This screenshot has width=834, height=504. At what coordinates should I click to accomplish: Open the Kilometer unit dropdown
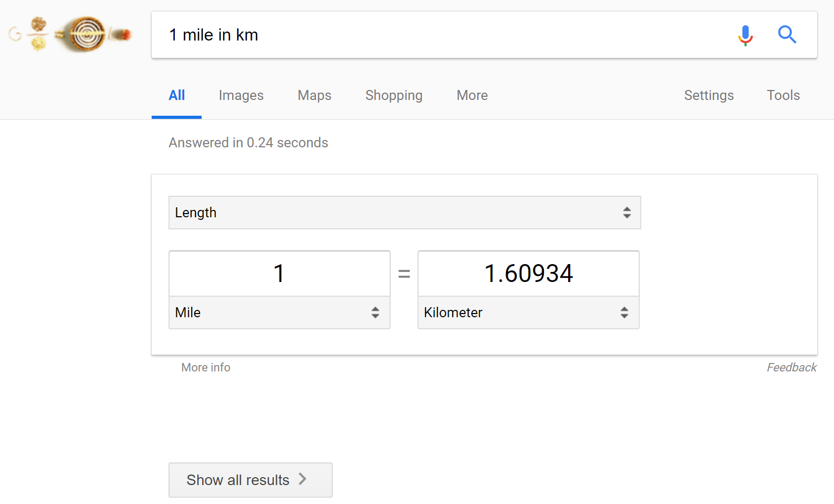click(528, 313)
